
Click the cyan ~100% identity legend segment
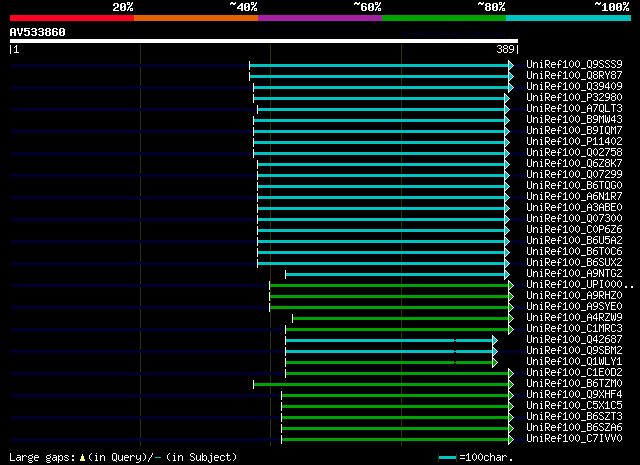pos(569,18)
